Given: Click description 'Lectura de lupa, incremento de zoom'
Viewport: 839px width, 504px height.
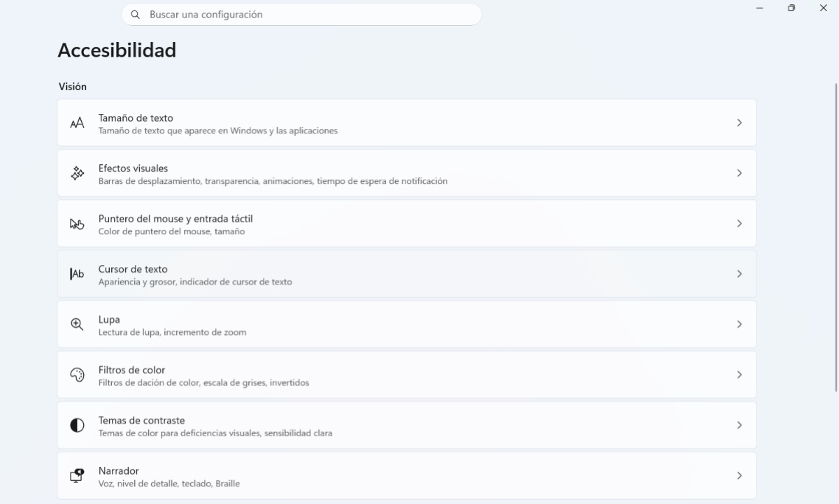Looking at the screenshot, I should pyautogui.click(x=172, y=333).
